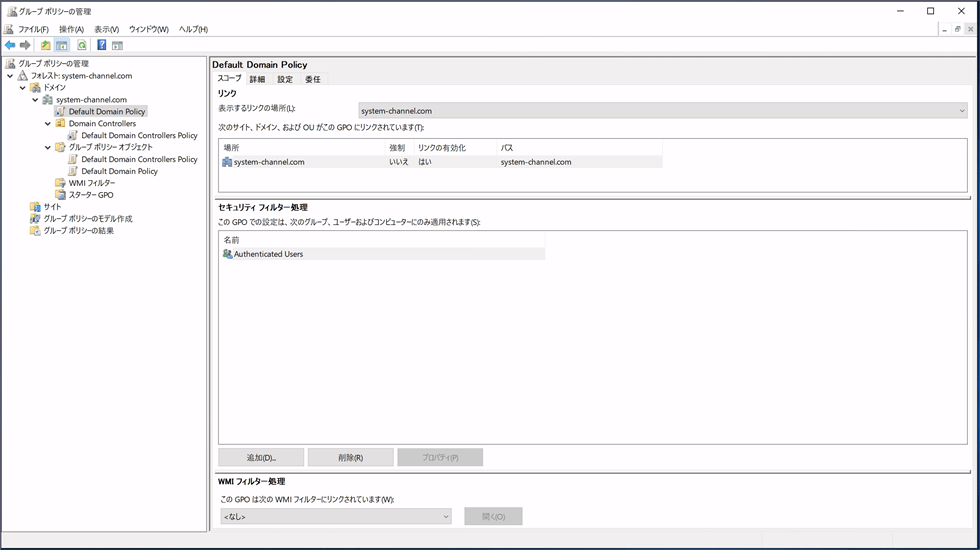Switch to the 委任 tab
This screenshot has width=980, height=550.
(x=313, y=79)
